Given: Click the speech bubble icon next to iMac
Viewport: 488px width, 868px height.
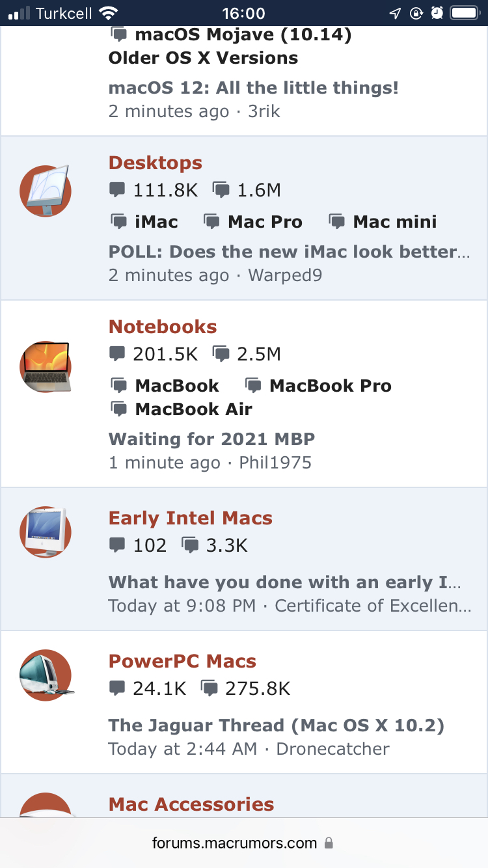Looking at the screenshot, I should [x=118, y=222].
